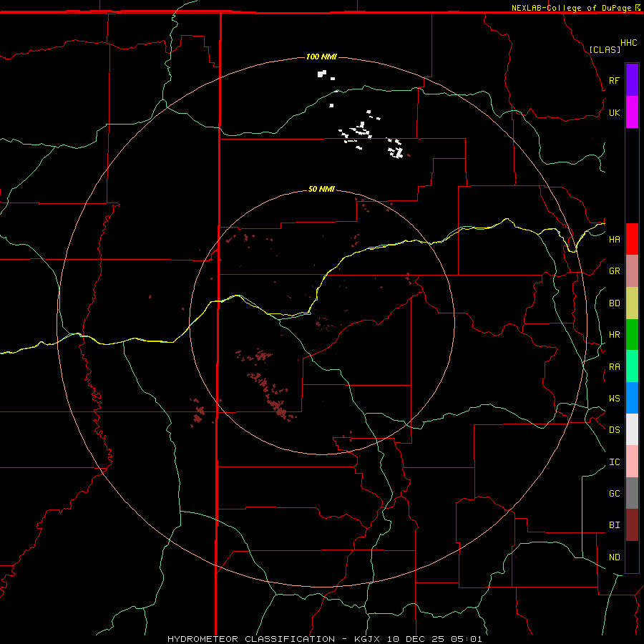Click the UK label beside the legend

[x=614, y=112]
